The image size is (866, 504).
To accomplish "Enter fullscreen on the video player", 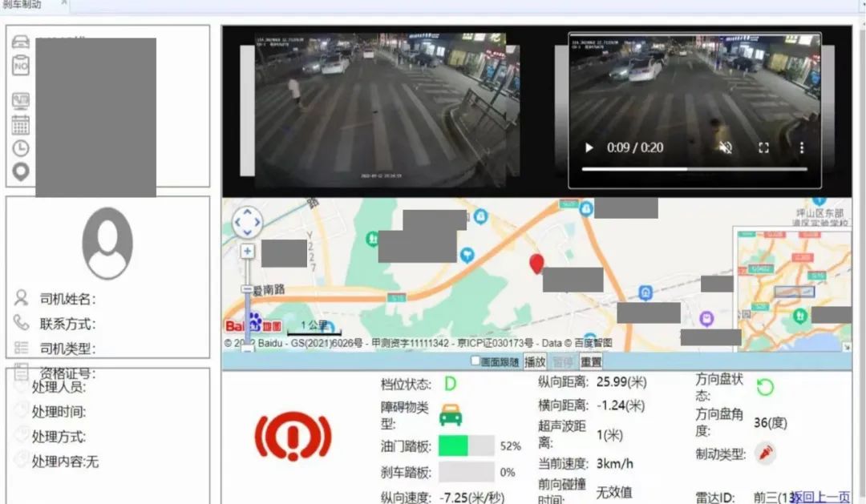I will tap(764, 147).
